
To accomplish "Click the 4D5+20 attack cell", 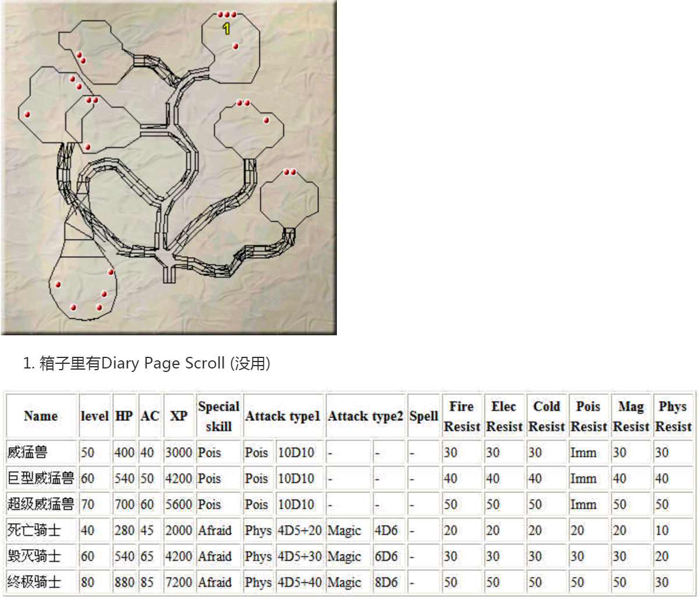I will (x=299, y=530).
